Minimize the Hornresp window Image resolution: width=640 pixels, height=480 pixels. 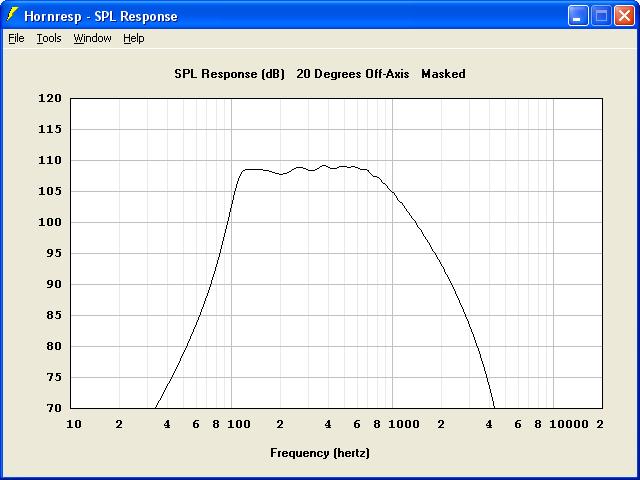coord(578,16)
